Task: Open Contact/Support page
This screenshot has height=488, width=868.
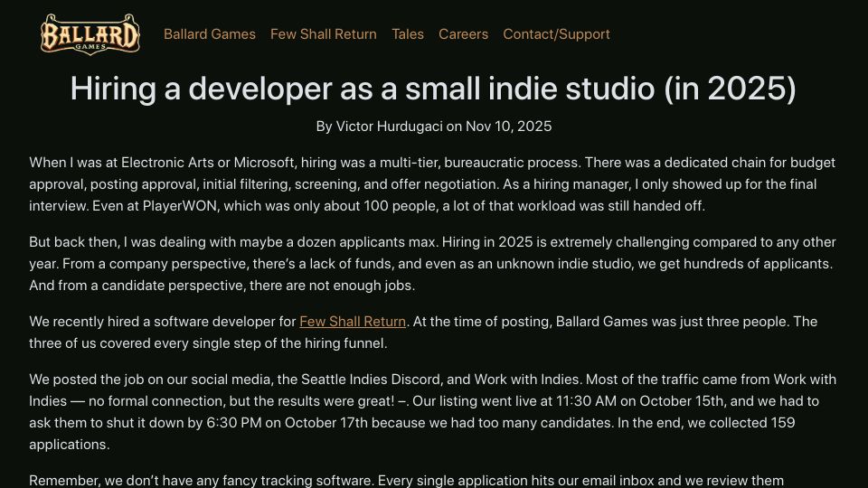Action: (556, 34)
